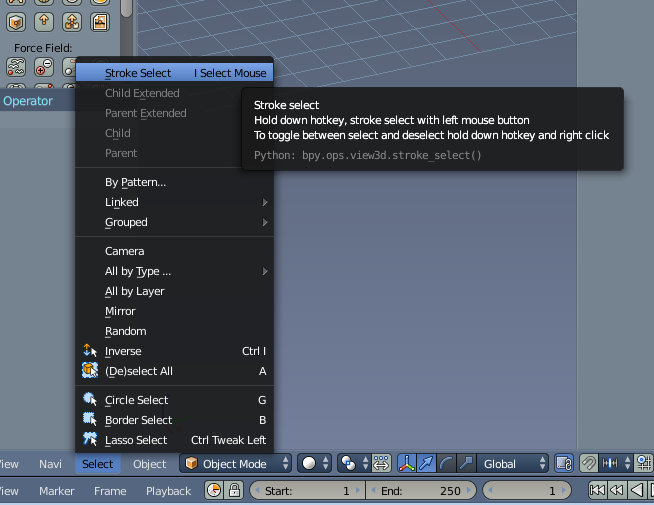Enable the scale manipulator icon

tap(465, 463)
